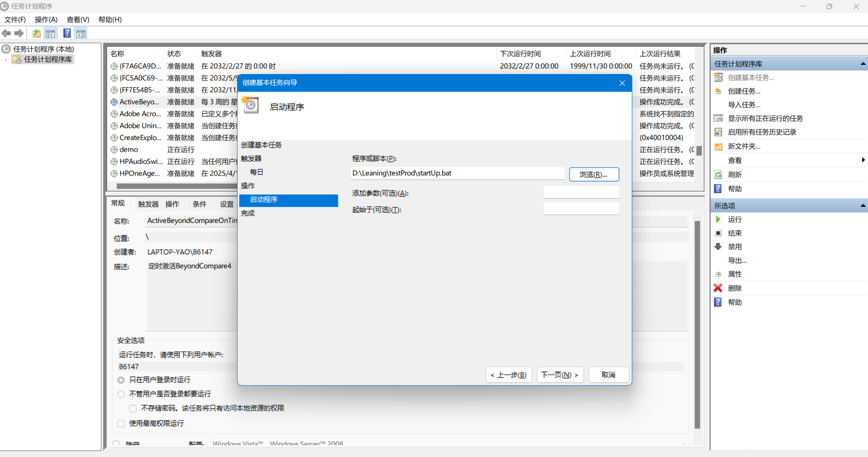Switch to the 触发器 tab
This screenshot has width=868, height=457.
pos(148,204)
